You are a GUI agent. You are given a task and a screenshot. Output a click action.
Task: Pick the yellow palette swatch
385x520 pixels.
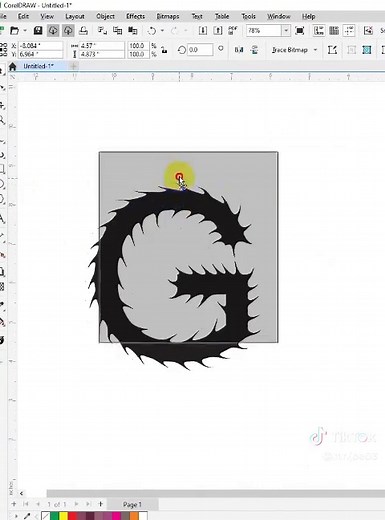click(63, 516)
